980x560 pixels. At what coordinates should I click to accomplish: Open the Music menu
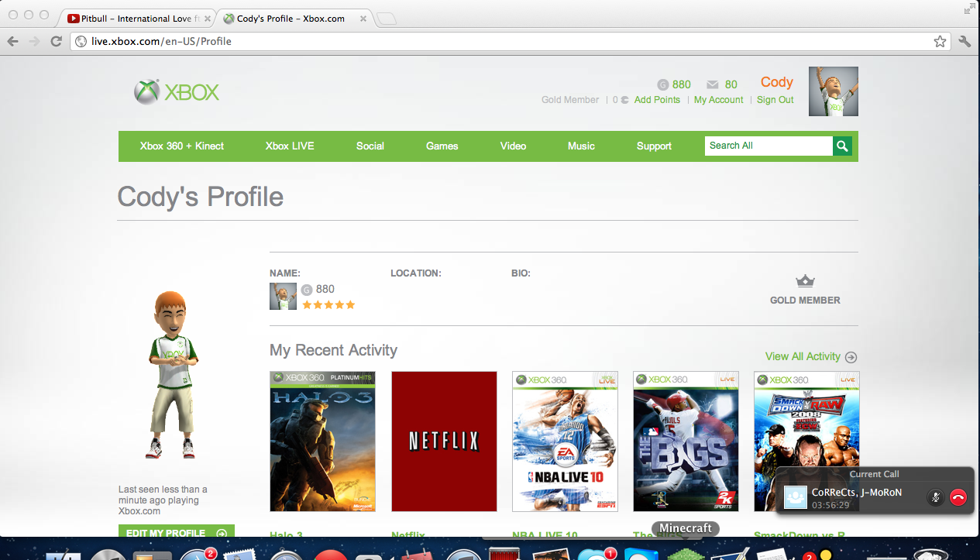pos(581,146)
